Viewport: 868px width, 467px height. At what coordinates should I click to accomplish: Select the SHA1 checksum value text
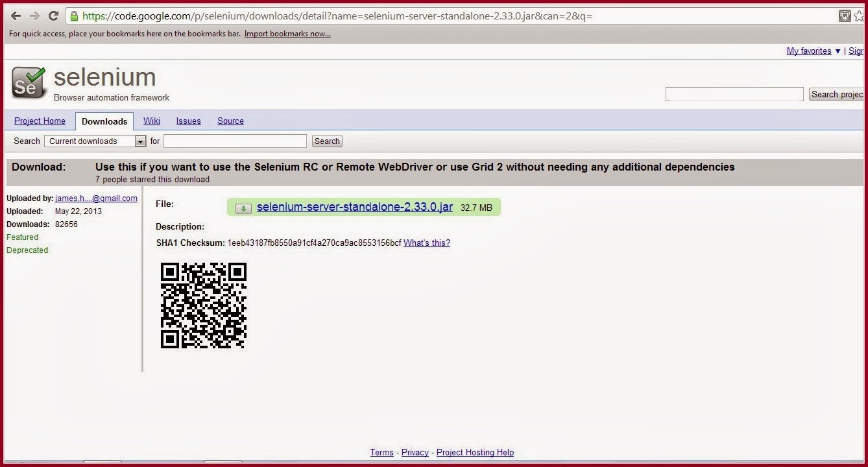314,243
